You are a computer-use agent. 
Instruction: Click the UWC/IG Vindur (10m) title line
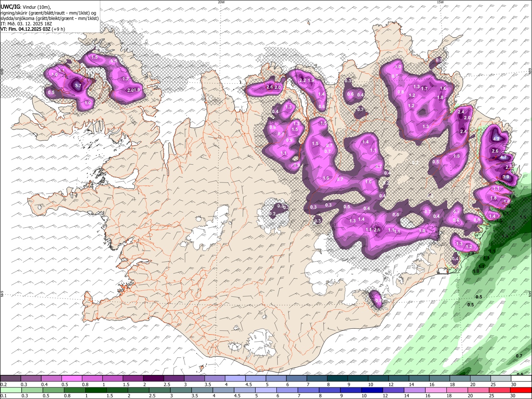(25, 7)
